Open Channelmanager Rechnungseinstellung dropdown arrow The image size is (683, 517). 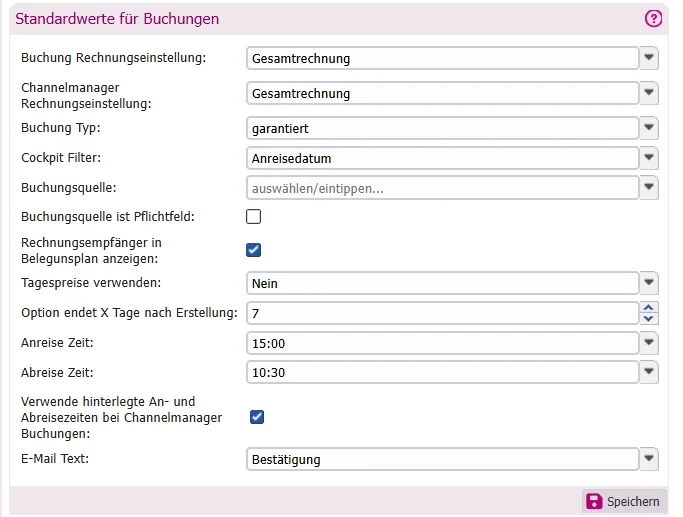click(x=649, y=93)
